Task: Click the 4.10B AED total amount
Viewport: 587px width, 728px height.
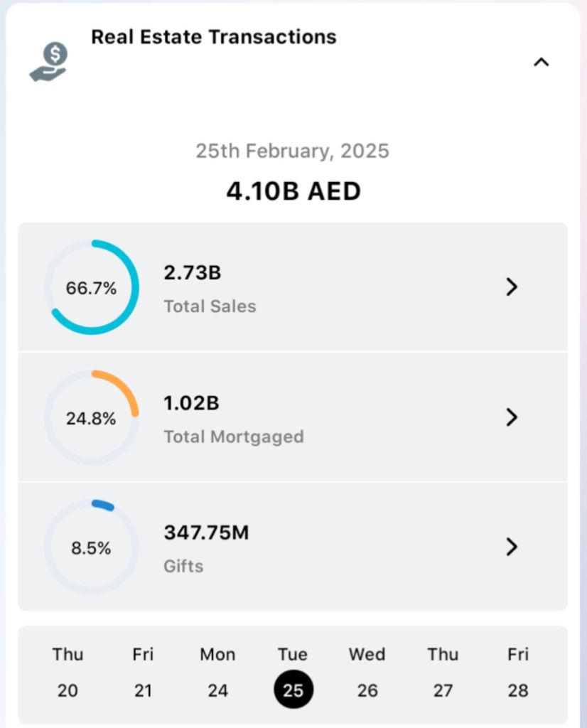Action: pyautogui.click(x=293, y=191)
